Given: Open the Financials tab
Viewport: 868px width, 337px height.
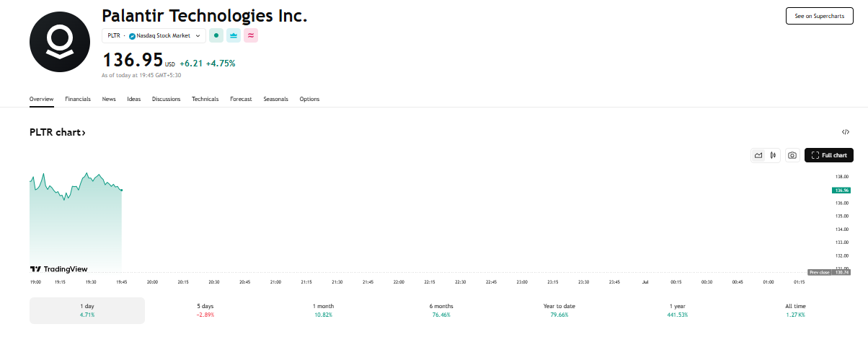Looking at the screenshot, I should point(78,99).
